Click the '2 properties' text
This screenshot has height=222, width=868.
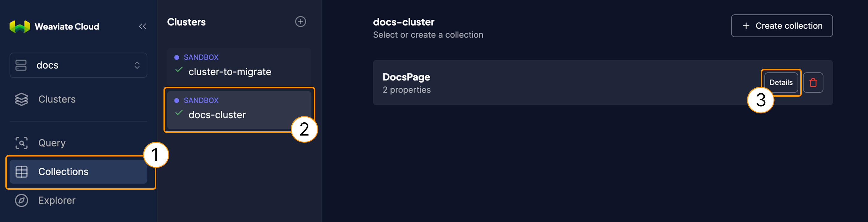(x=406, y=90)
